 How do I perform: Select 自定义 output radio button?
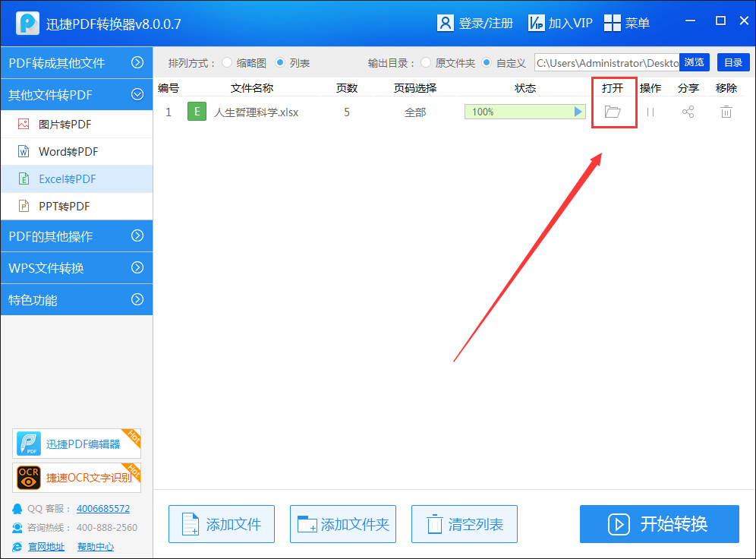pyautogui.click(x=487, y=63)
